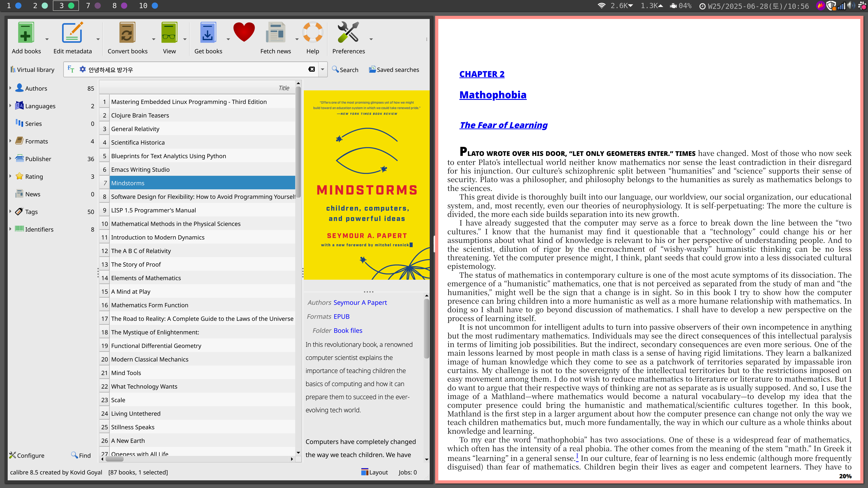The width and height of the screenshot is (868, 488).
Task: Open Preferences dropdown arrow
Action: [371, 39]
